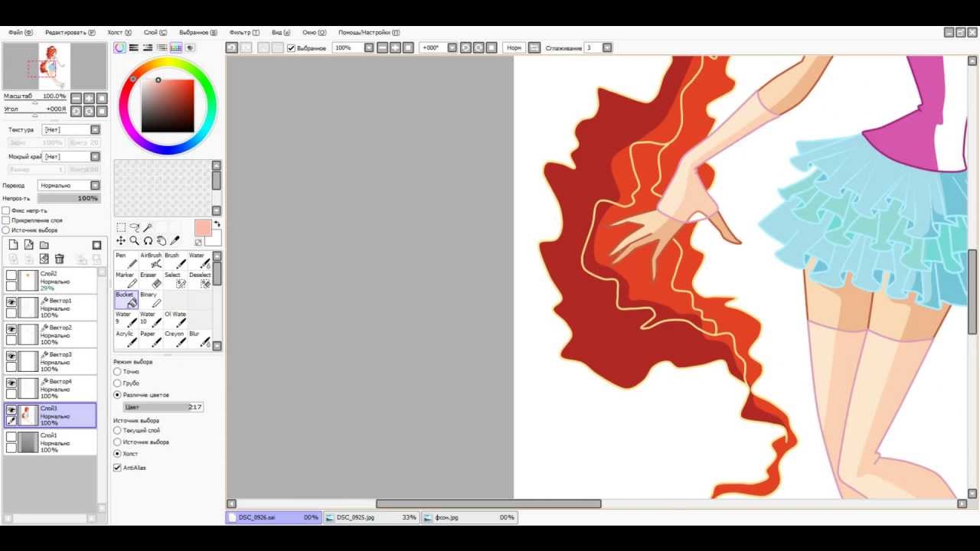Open the Мокрый край dropdown
Viewport: 980px width, 551px height.
coord(71,157)
